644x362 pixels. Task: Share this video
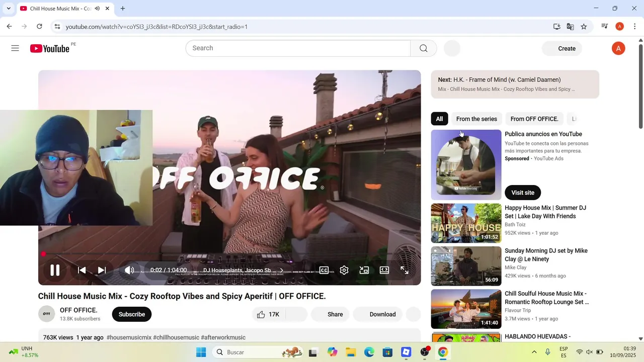coord(330,314)
